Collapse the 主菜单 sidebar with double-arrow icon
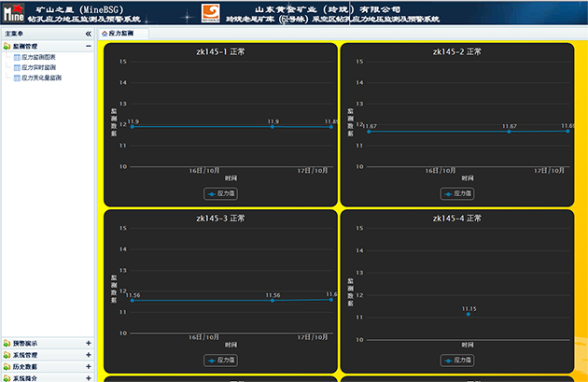588x382 pixels. 88,33
